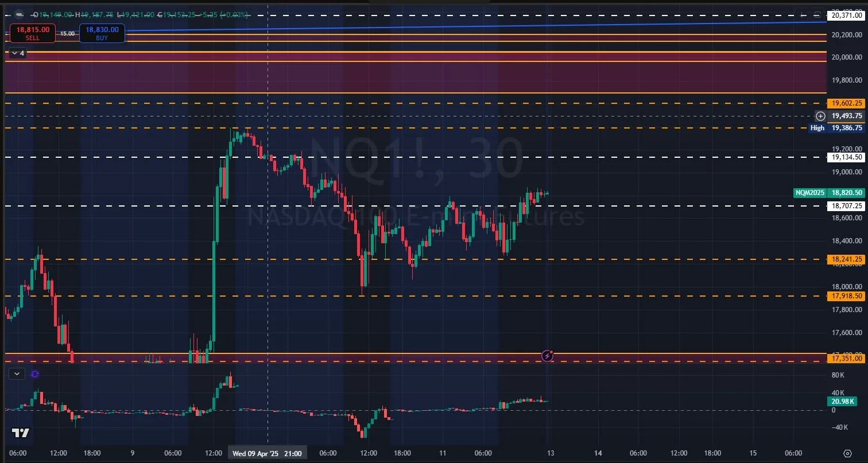Click the date label 11 on time axis
Screen dimensions: 868x463
tap(443, 453)
